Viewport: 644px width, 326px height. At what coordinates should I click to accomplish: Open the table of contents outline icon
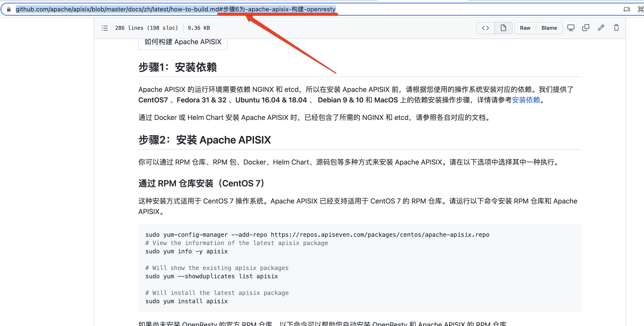pyautogui.click(x=104, y=28)
